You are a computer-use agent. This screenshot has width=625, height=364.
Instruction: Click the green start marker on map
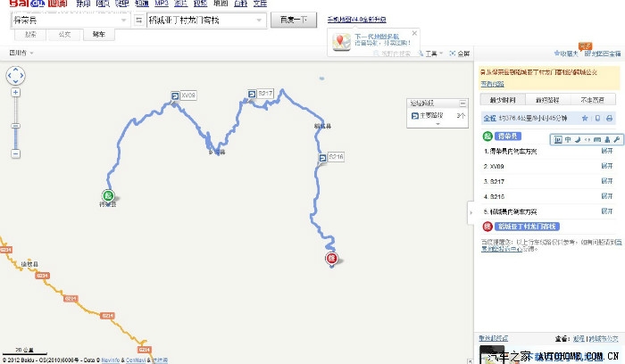tap(107, 194)
